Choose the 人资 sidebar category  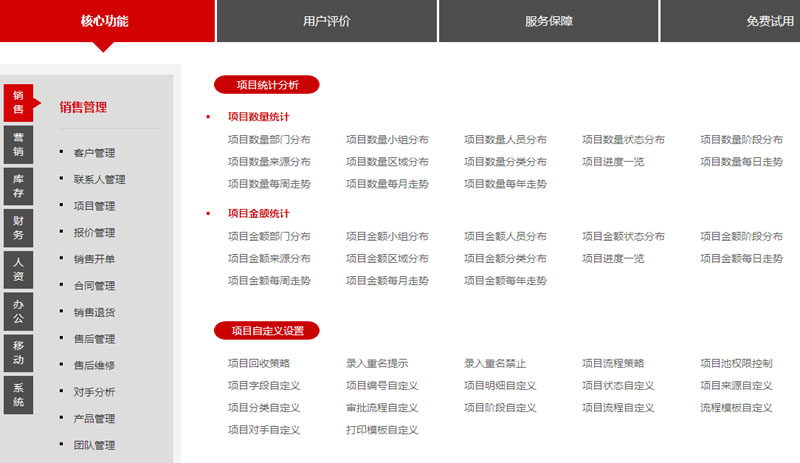[18, 269]
